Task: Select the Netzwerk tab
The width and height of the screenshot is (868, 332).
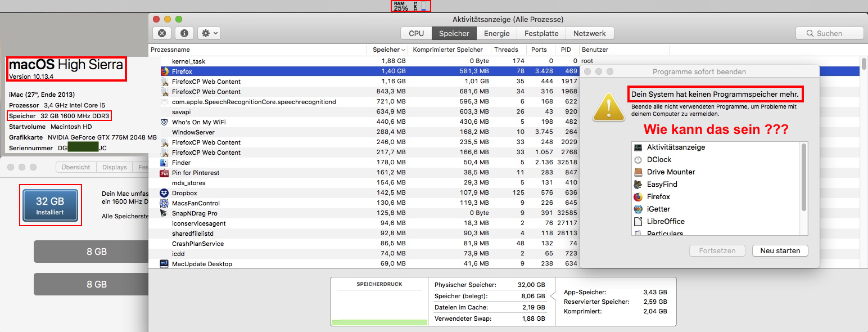Action: pyautogui.click(x=589, y=33)
